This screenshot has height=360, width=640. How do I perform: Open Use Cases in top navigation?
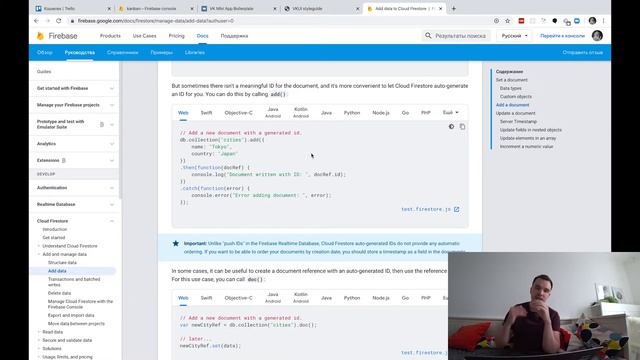tap(144, 36)
